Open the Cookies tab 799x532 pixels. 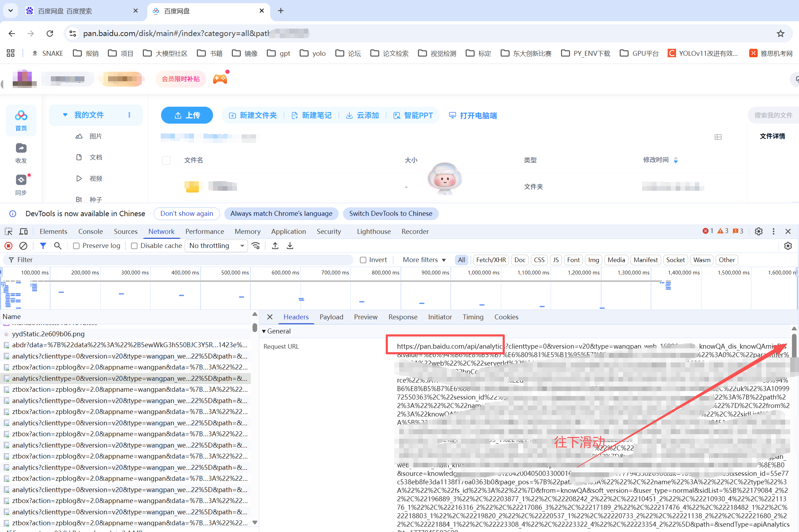(506, 317)
